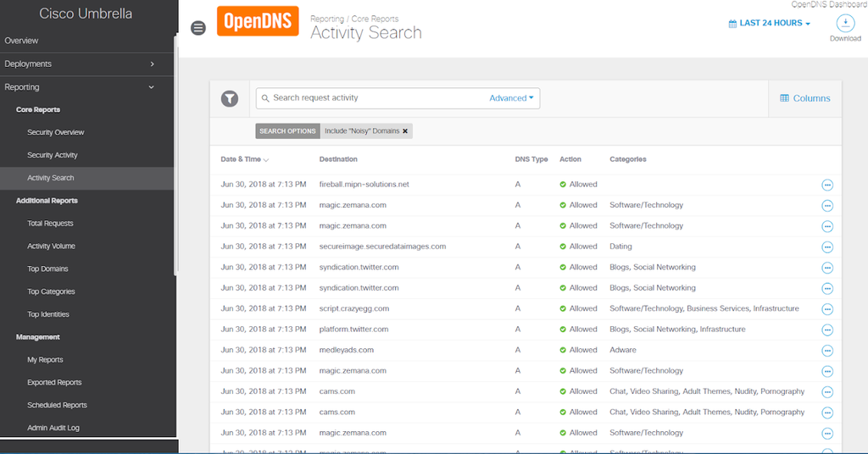The width and height of the screenshot is (868, 454).
Task: Click the secureimage.securedataimages.com destination
Action: click(x=382, y=246)
